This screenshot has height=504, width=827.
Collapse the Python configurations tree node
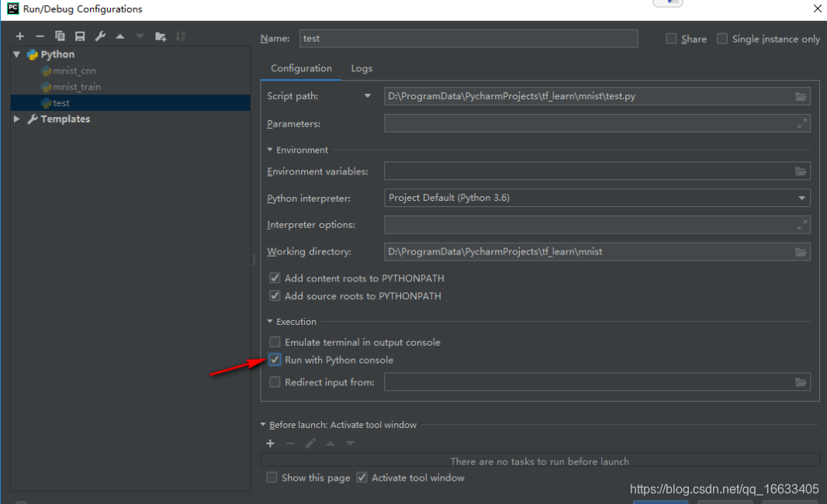tap(17, 54)
